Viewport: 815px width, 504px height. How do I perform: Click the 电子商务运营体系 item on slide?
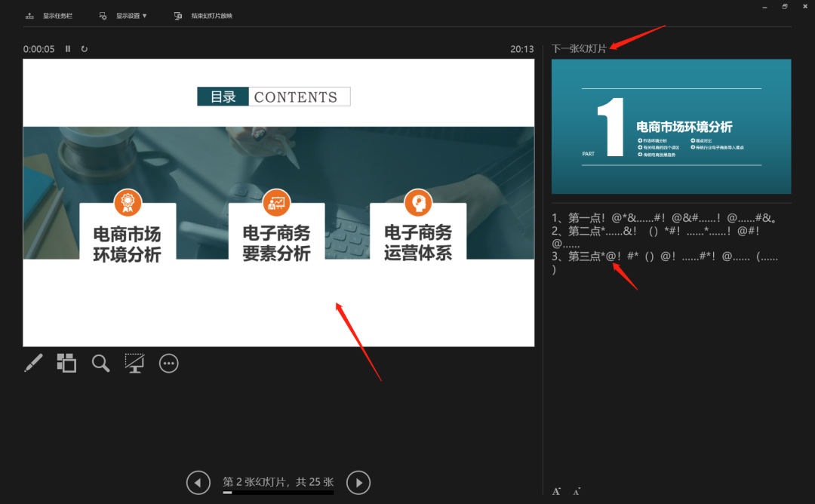click(x=417, y=241)
